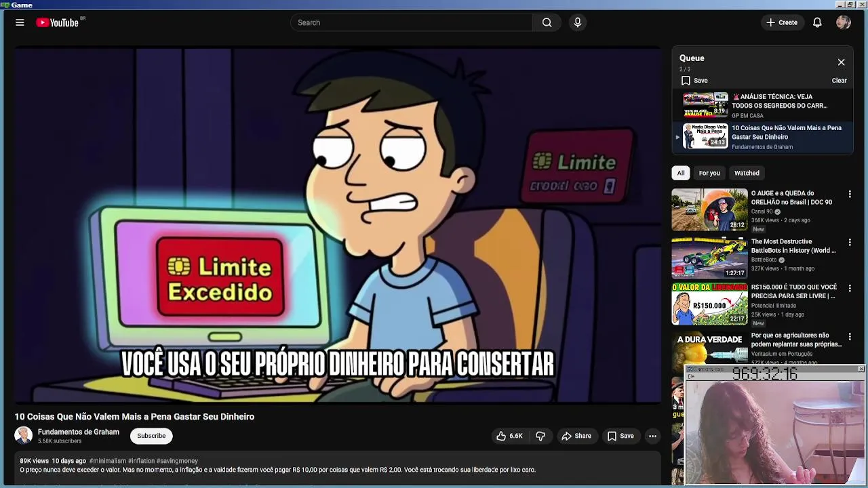
Task: Close the webcam overlay window
Action: [x=861, y=369]
